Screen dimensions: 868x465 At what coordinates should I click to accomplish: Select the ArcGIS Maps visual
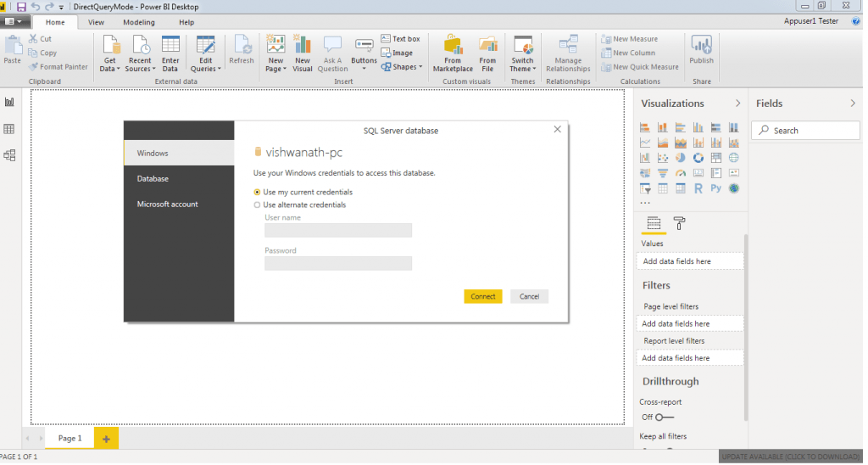coord(733,189)
